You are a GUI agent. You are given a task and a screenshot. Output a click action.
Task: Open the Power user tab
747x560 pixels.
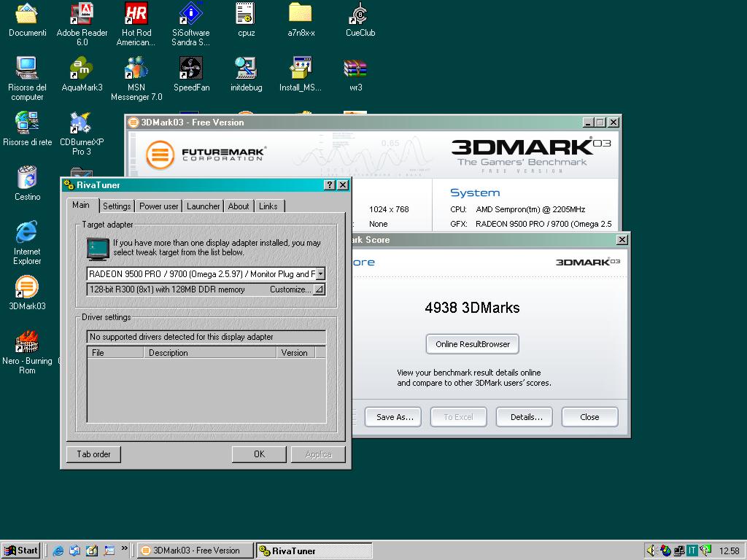click(x=158, y=206)
